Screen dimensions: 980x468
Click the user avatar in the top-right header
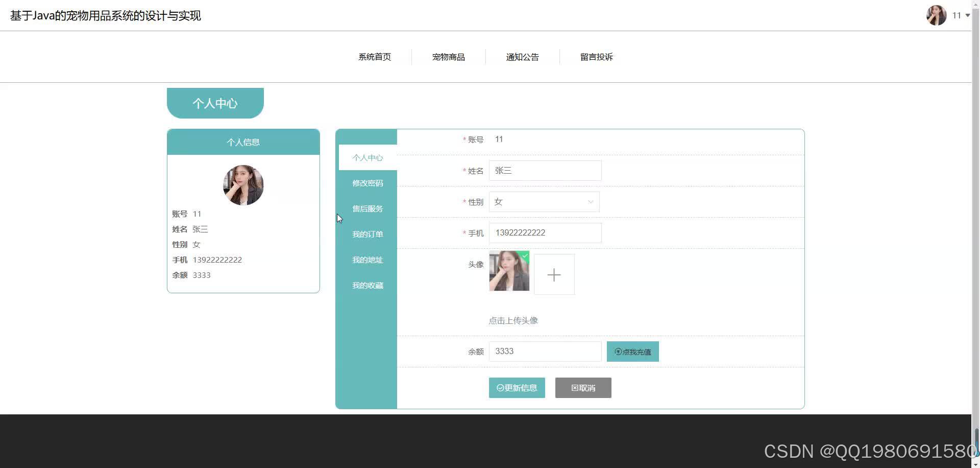coord(936,15)
